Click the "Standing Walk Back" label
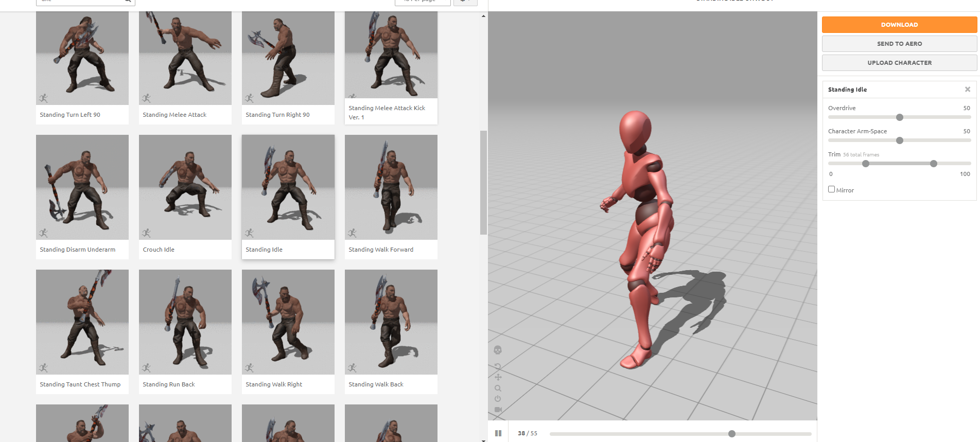The image size is (980, 442). point(376,384)
